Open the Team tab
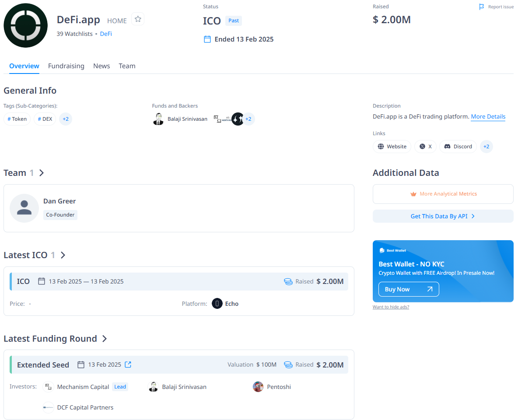532x420 pixels. pyautogui.click(x=127, y=66)
